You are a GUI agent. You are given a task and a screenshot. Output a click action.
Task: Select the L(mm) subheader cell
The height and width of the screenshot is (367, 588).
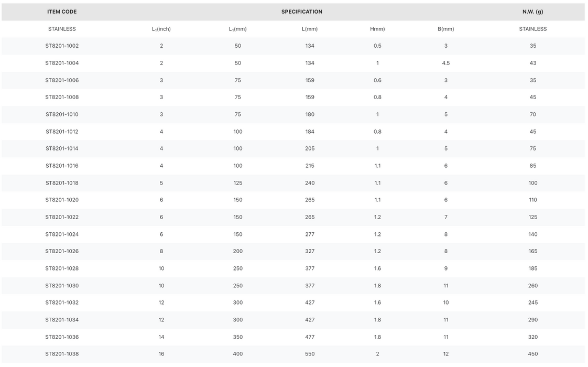[310, 29]
